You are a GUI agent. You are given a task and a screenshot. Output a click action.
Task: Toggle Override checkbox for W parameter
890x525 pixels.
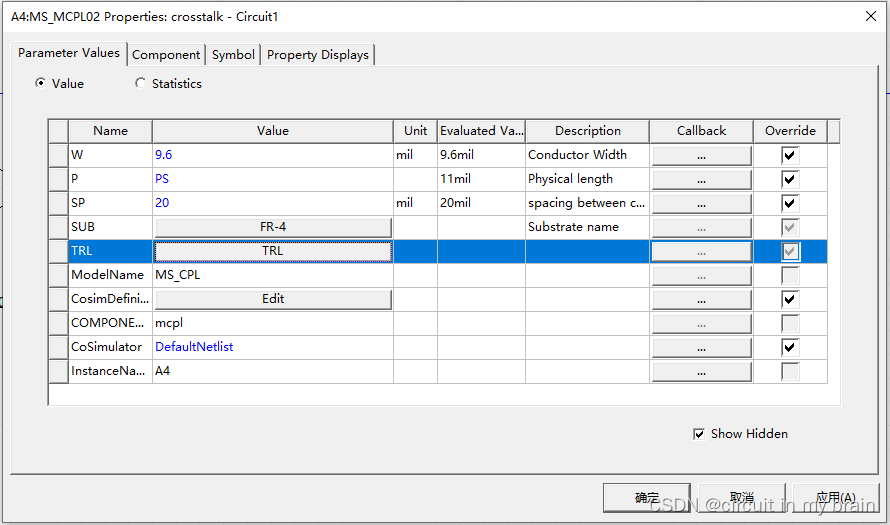pos(790,155)
